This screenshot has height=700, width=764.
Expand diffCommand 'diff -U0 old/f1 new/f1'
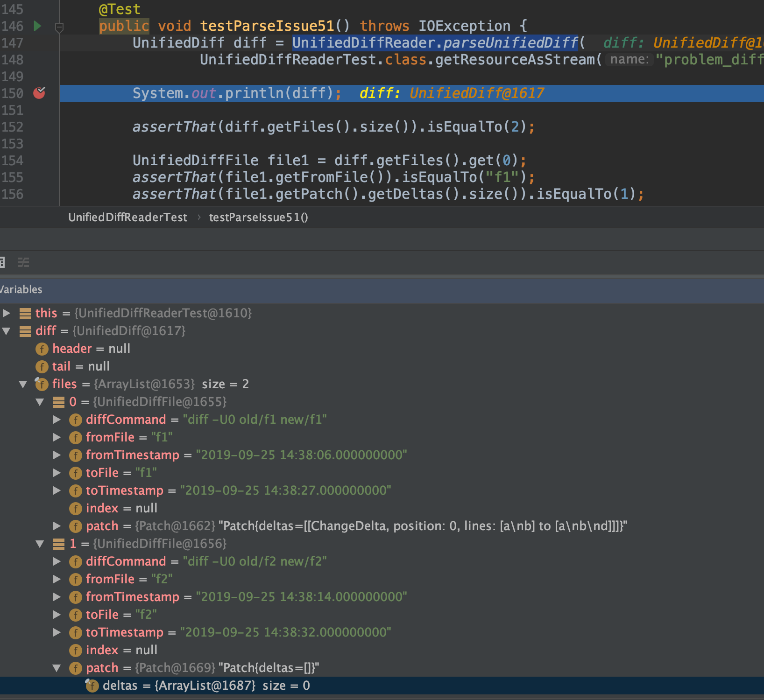click(x=57, y=420)
